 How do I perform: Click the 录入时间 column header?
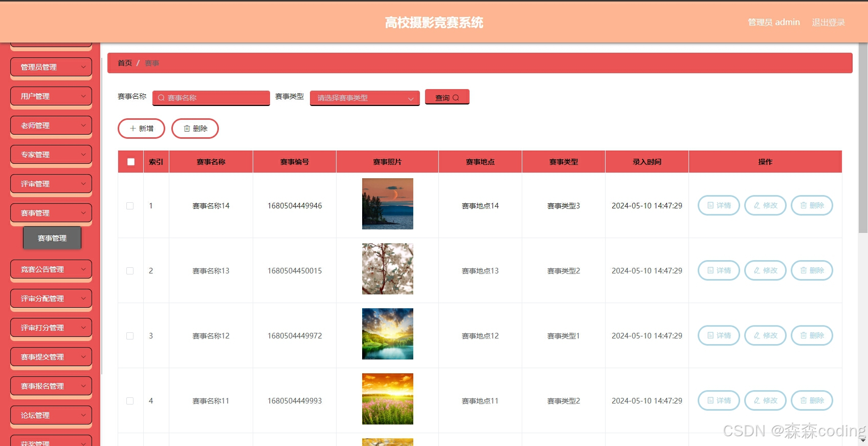tap(647, 162)
